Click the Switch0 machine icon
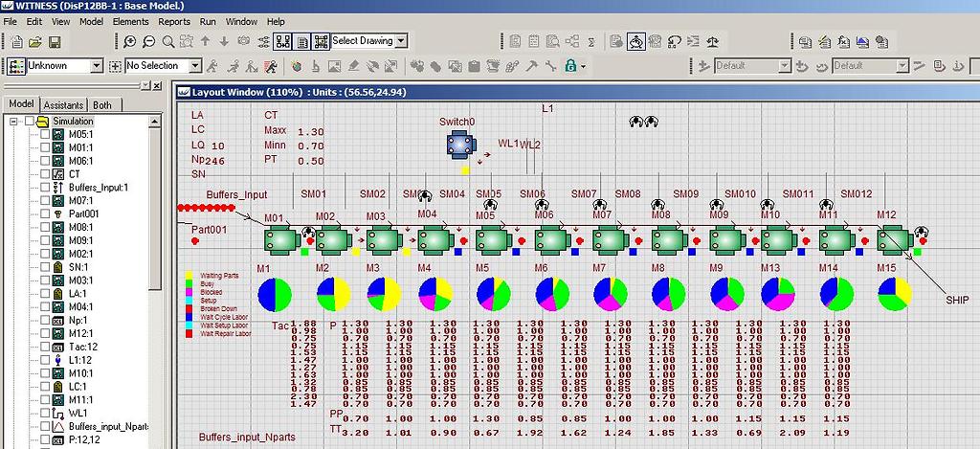 (x=461, y=146)
